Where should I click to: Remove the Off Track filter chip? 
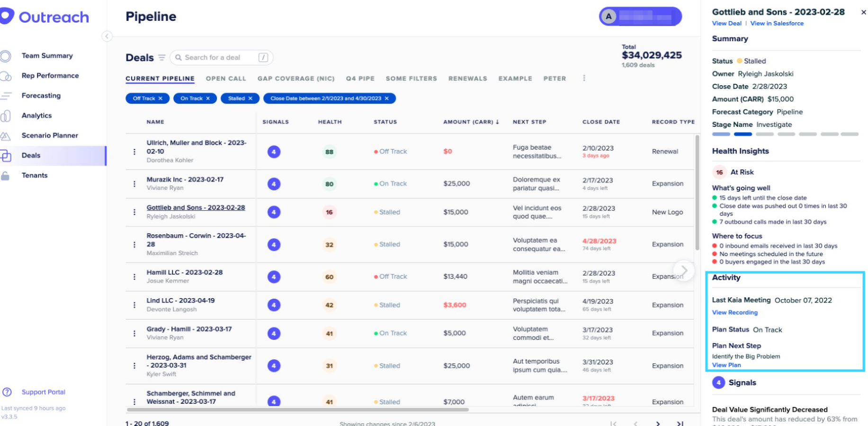[x=161, y=98]
